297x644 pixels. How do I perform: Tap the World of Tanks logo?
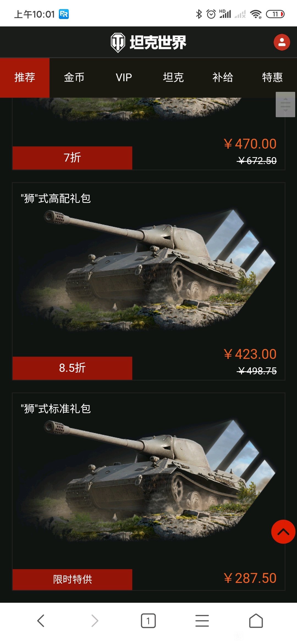click(148, 42)
